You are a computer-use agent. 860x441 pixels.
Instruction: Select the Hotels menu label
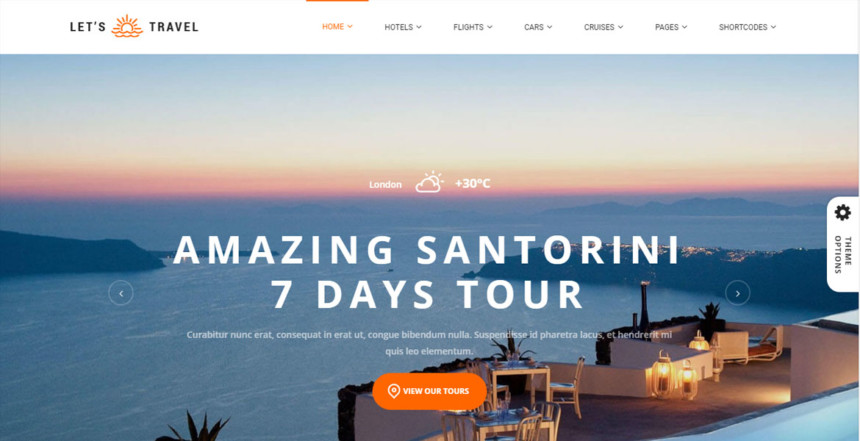pyautogui.click(x=399, y=27)
